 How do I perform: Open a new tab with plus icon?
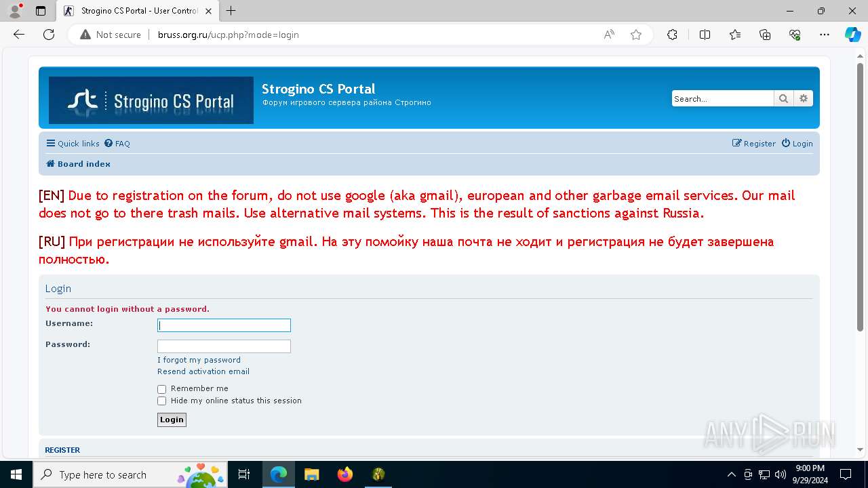click(231, 11)
